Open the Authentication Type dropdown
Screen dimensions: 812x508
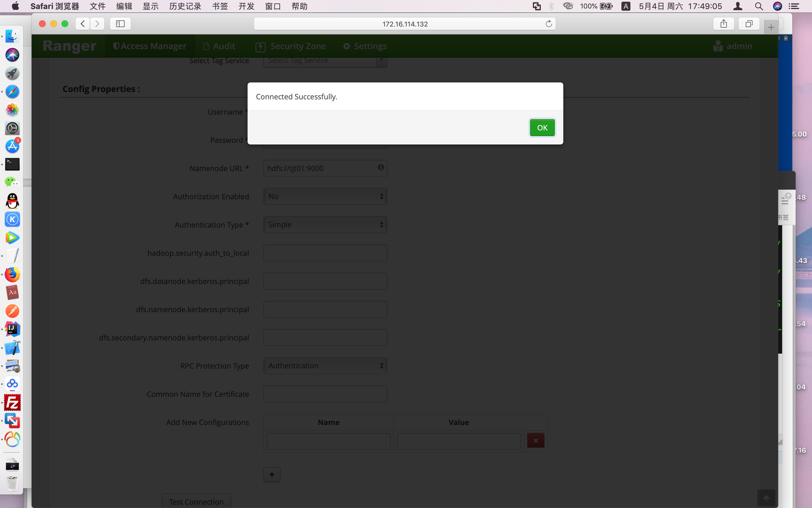(325, 224)
